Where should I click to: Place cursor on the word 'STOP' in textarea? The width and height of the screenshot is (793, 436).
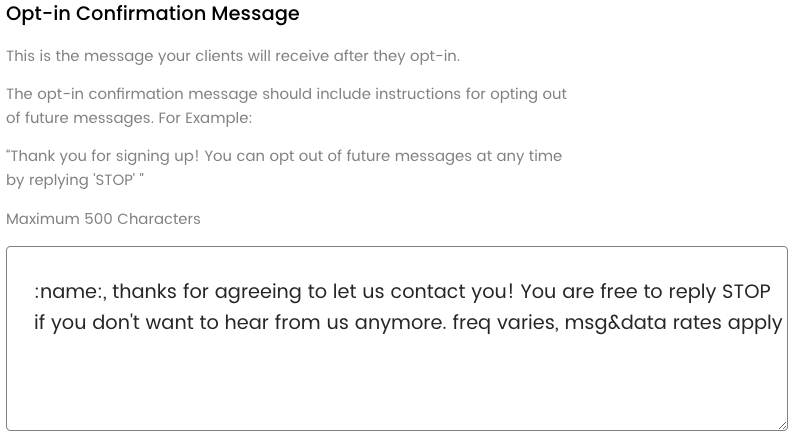[746, 292]
